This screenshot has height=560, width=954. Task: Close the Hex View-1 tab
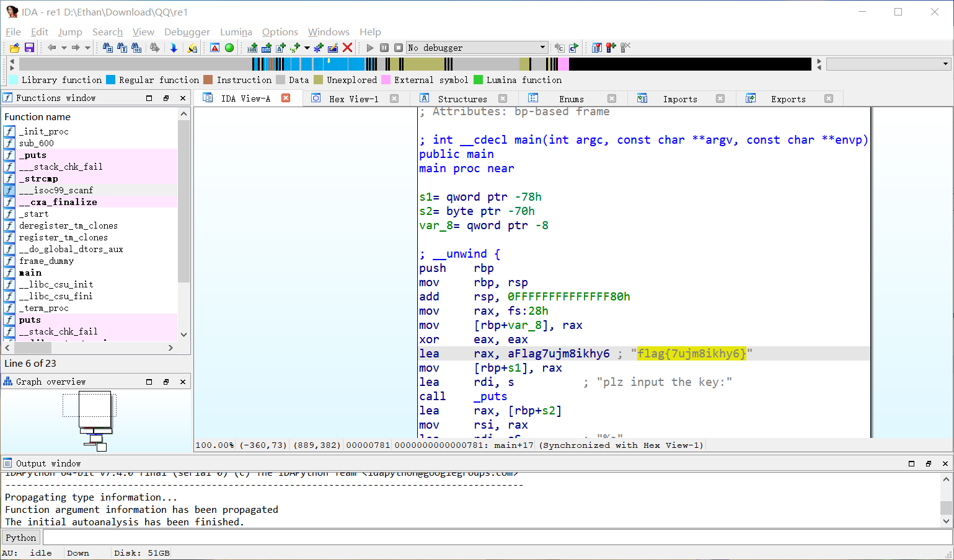click(x=394, y=98)
